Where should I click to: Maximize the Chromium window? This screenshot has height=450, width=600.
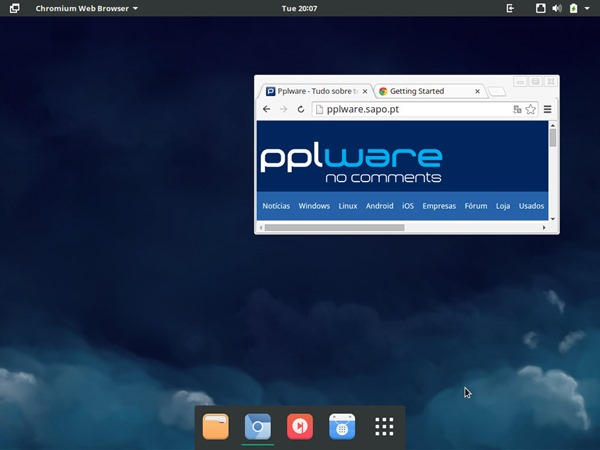coord(535,82)
